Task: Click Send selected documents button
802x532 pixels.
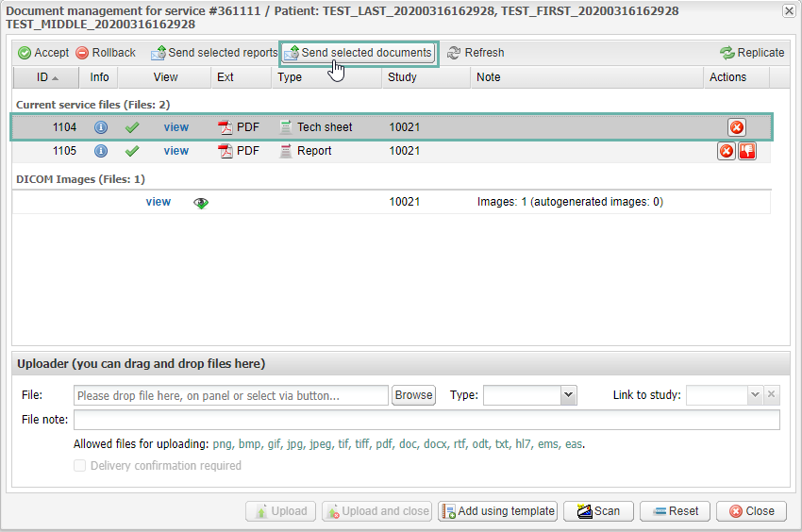Action: coord(359,53)
